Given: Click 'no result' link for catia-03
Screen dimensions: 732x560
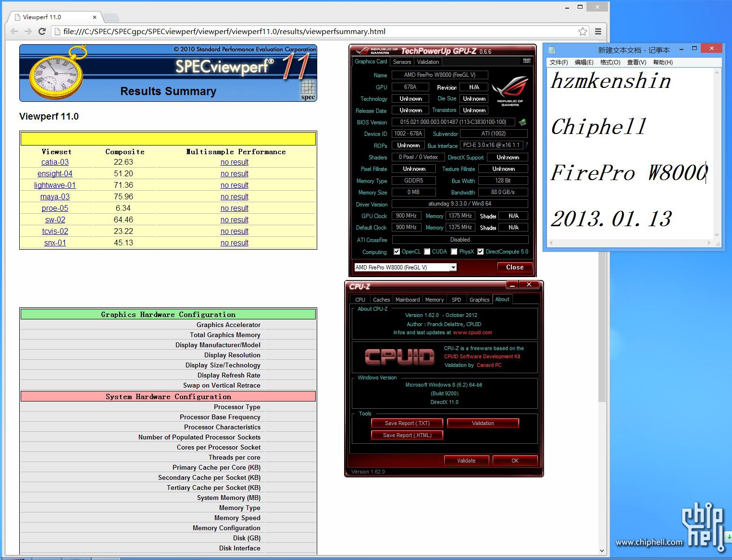Looking at the screenshot, I should coord(235,162).
